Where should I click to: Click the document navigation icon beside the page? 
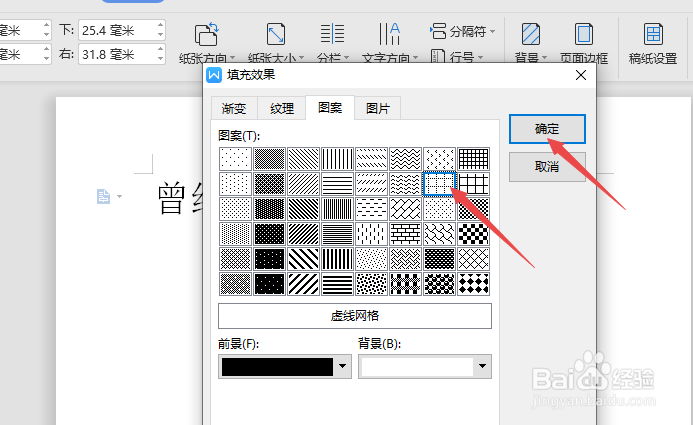point(103,196)
